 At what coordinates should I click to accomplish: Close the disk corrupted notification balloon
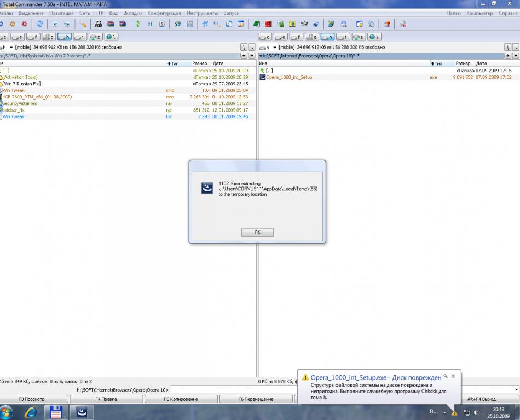(453, 376)
